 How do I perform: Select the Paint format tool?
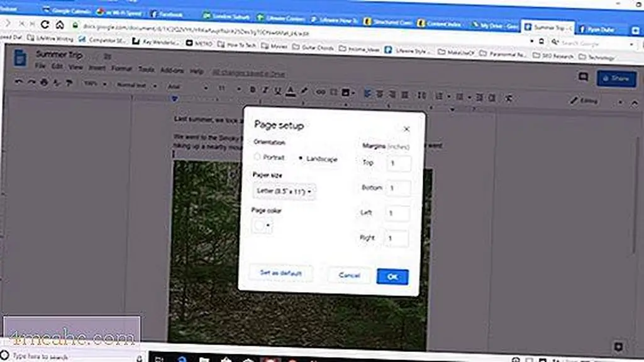coord(69,83)
